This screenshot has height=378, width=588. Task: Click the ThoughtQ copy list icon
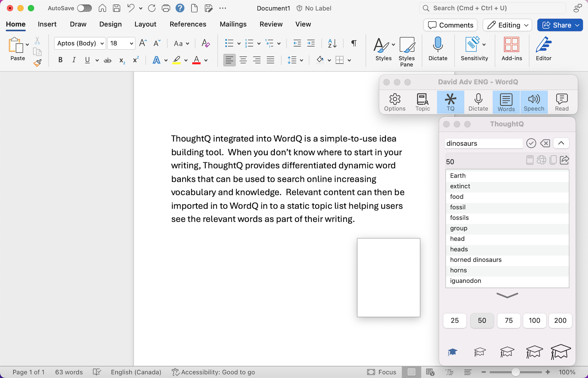coord(553,160)
